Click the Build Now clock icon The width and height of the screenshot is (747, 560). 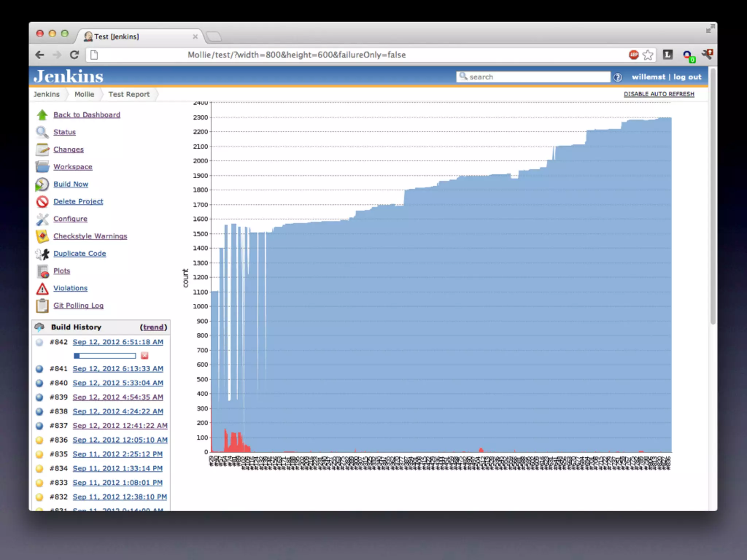tap(42, 184)
